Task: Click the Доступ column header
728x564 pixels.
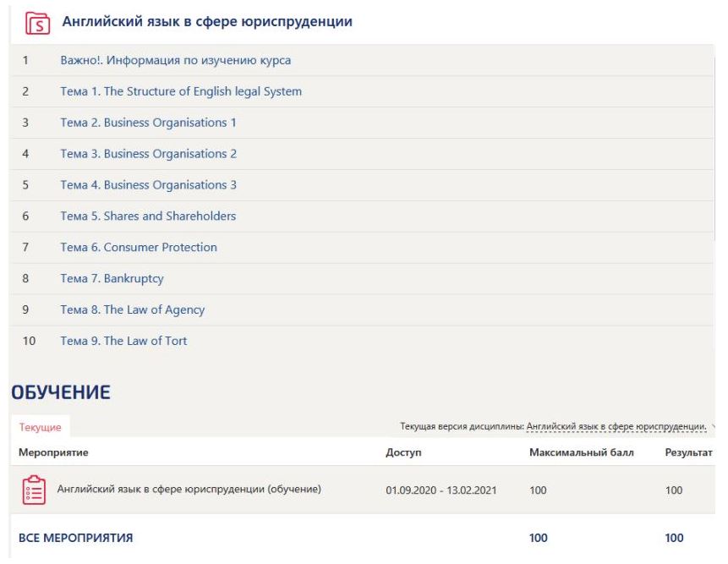Action: point(403,452)
